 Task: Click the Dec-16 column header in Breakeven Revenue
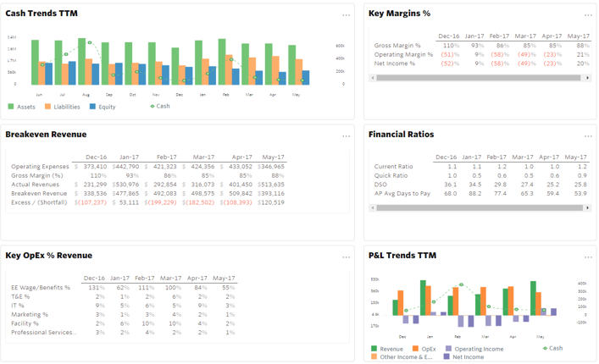tap(97, 157)
